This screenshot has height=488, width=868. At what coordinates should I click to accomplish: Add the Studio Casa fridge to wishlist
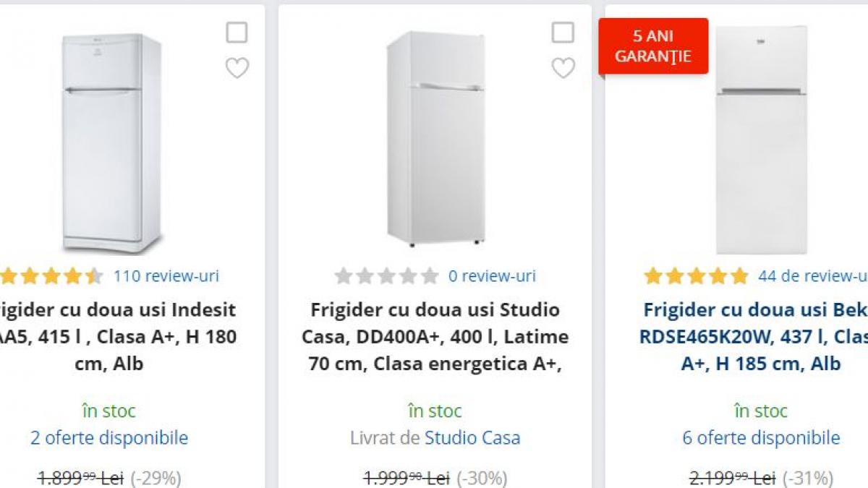[563, 69]
